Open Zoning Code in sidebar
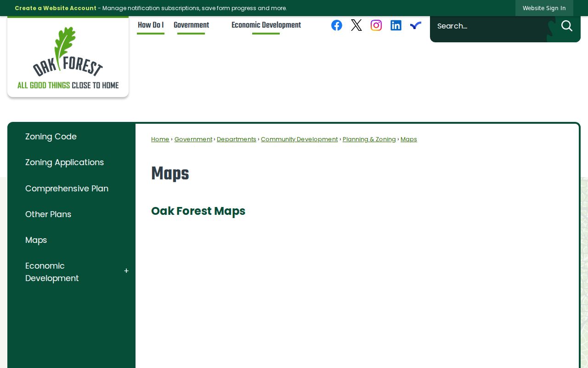 [x=51, y=137]
